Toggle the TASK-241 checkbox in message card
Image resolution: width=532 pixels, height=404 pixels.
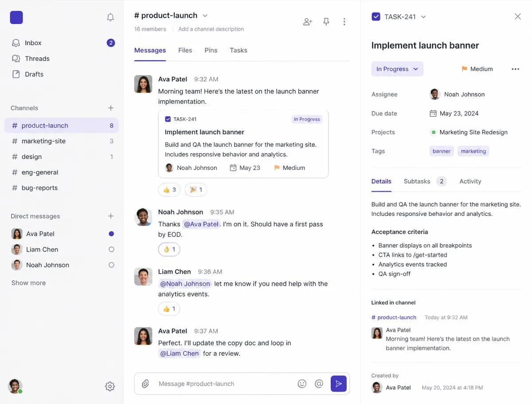pyautogui.click(x=168, y=119)
